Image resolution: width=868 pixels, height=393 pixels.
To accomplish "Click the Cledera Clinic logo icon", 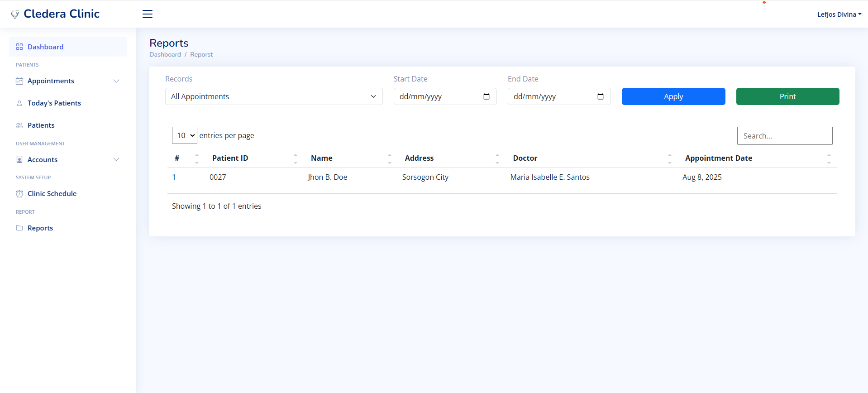I will coord(15,14).
